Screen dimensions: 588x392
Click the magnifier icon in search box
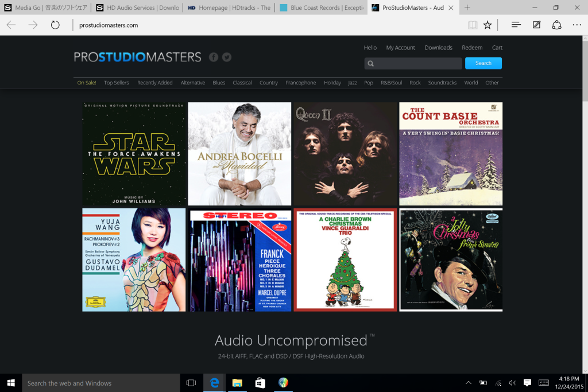click(370, 63)
